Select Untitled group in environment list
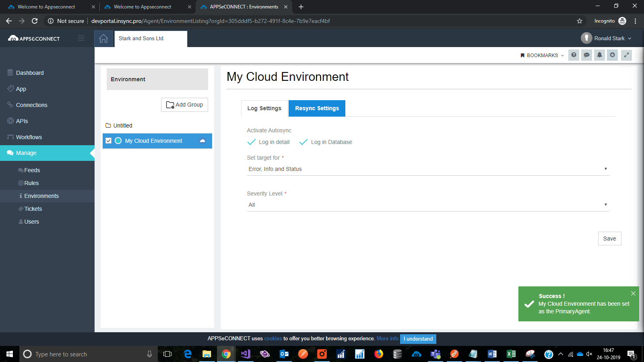 123,125
